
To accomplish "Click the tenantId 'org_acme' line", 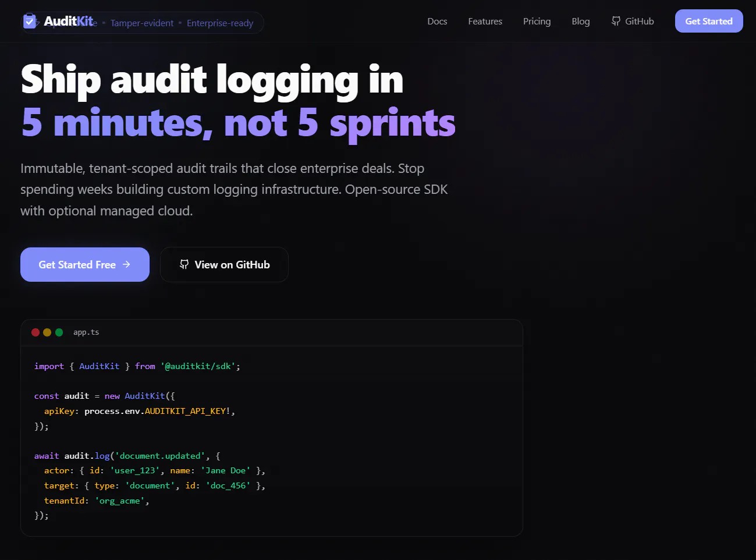I will pos(97,501).
